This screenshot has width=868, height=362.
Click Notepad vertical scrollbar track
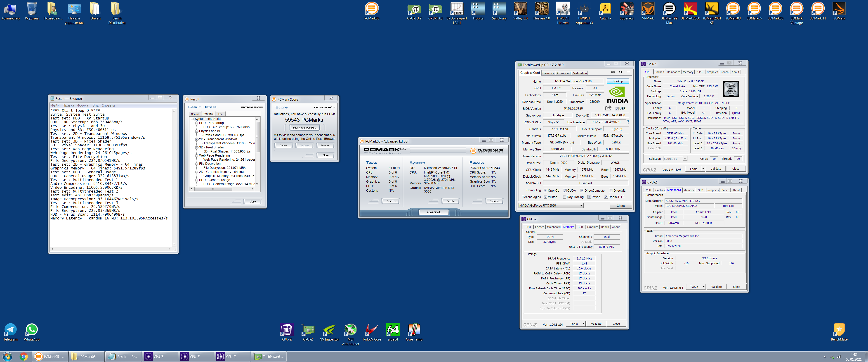tap(174, 177)
